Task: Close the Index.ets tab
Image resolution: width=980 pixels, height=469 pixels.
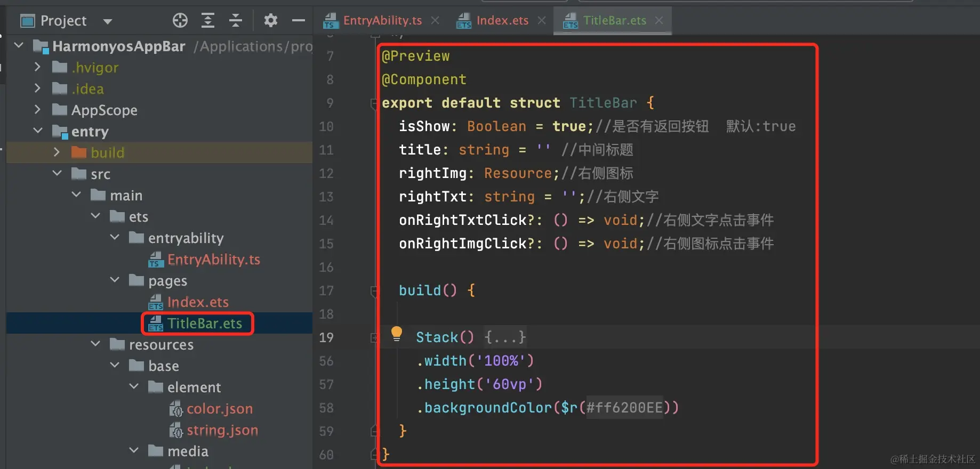Action: tap(542, 20)
